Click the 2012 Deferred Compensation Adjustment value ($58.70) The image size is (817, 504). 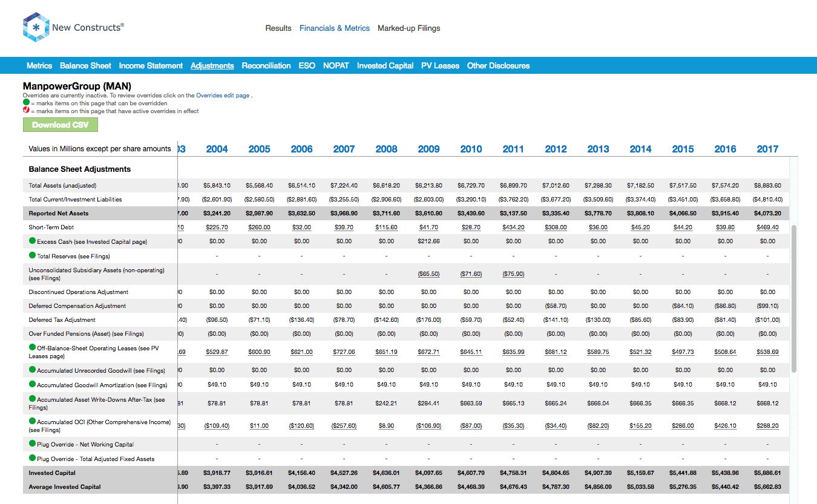tap(556, 306)
